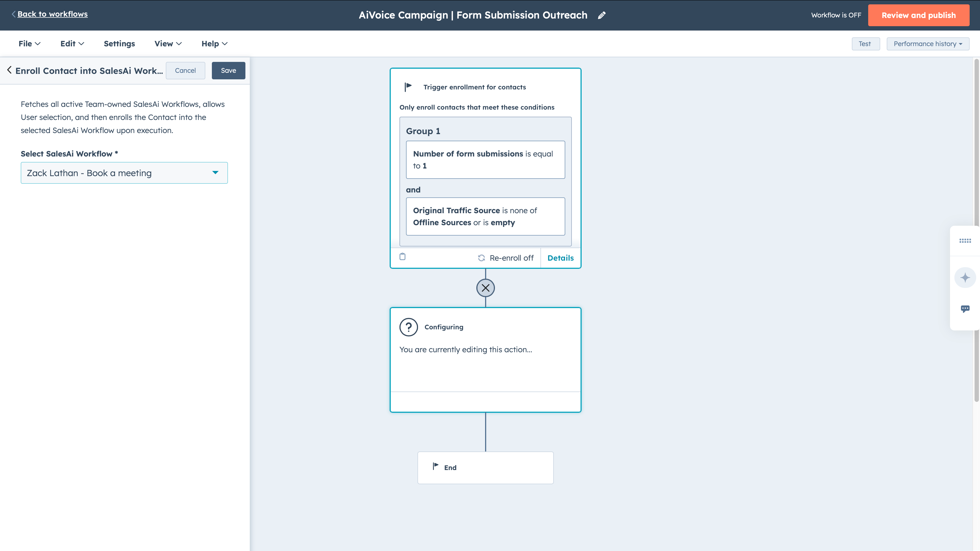
Task: Open the chat bubble icon on right
Action: [965, 309]
